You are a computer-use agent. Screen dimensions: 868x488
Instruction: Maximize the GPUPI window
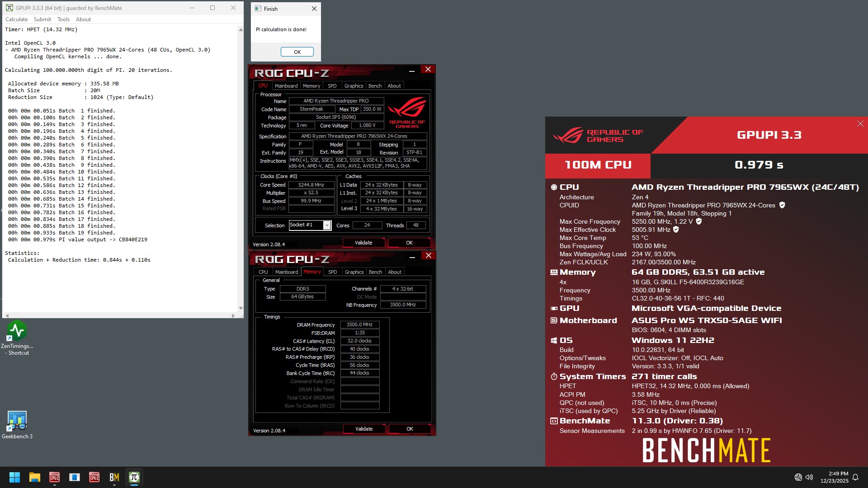click(x=212, y=8)
